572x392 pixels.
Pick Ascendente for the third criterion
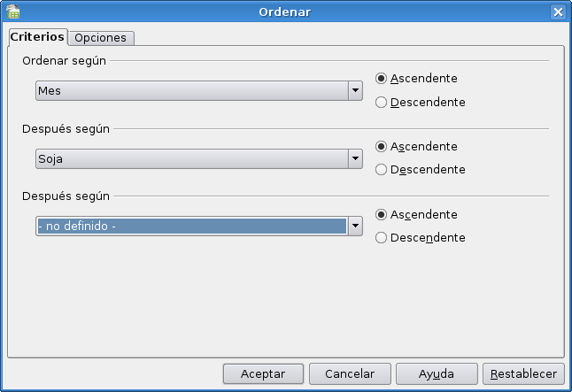click(382, 214)
